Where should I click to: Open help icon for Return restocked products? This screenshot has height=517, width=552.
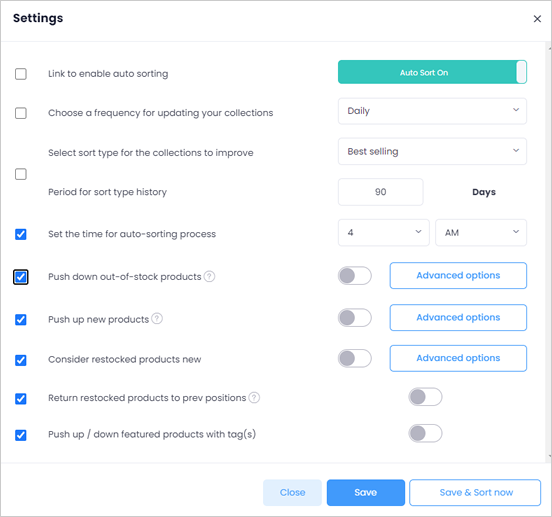tap(254, 398)
